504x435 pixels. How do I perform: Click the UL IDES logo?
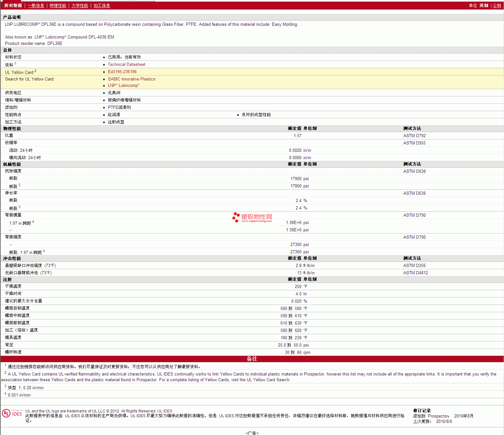tap(12, 413)
